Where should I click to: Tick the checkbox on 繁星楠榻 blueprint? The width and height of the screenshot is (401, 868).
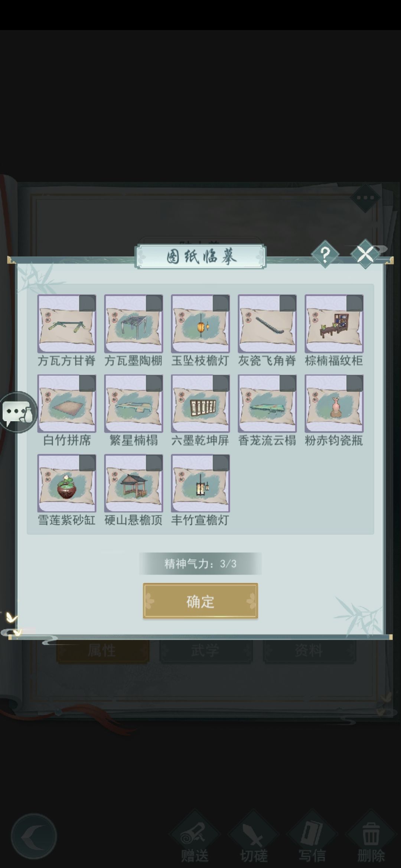[x=154, y=383]
